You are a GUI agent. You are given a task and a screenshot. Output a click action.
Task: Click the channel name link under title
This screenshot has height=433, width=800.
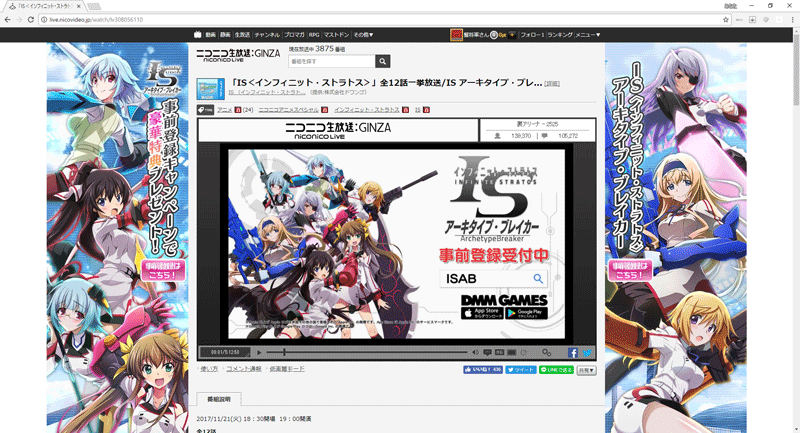(x=267, y=93)
